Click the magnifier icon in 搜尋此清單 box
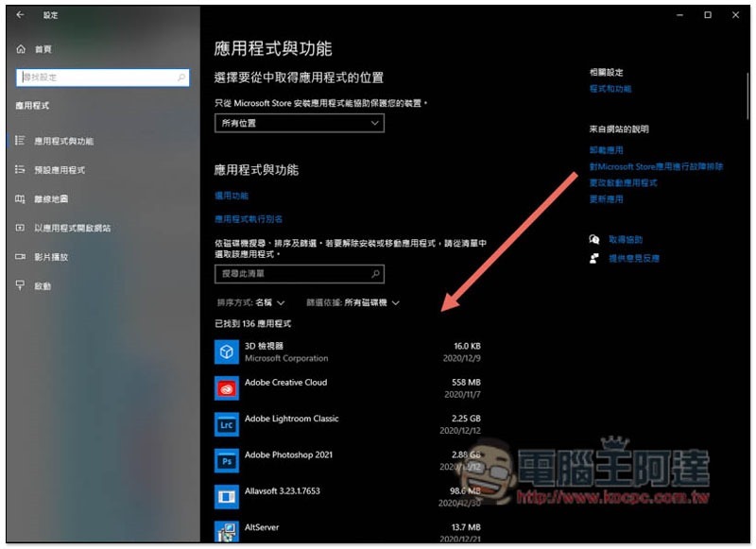This screenshot has height=549, width=756. 375,274
